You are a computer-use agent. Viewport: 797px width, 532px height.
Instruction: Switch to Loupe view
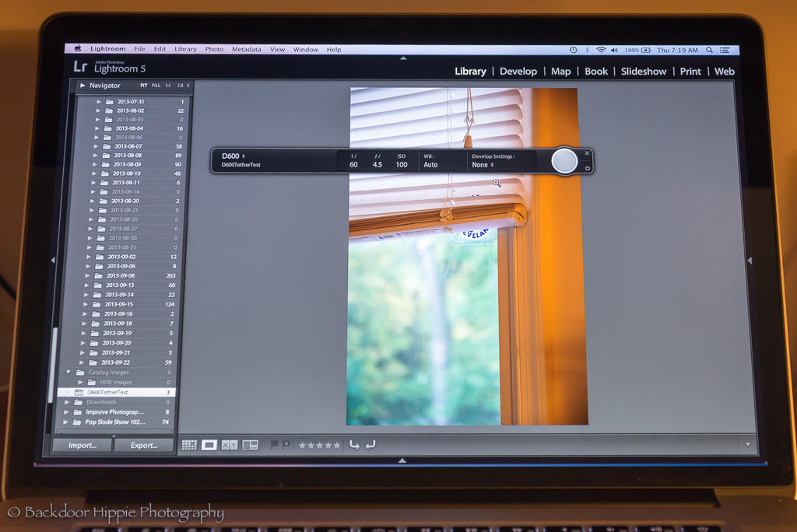point(209,445)
